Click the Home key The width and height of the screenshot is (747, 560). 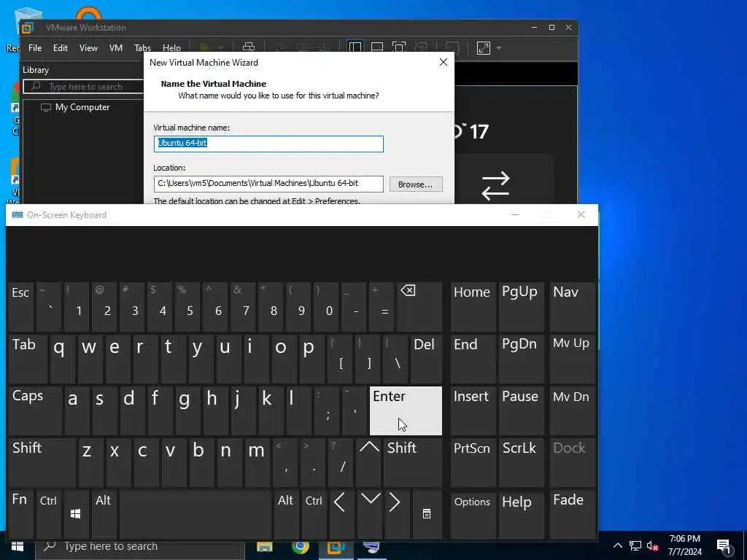473,306
